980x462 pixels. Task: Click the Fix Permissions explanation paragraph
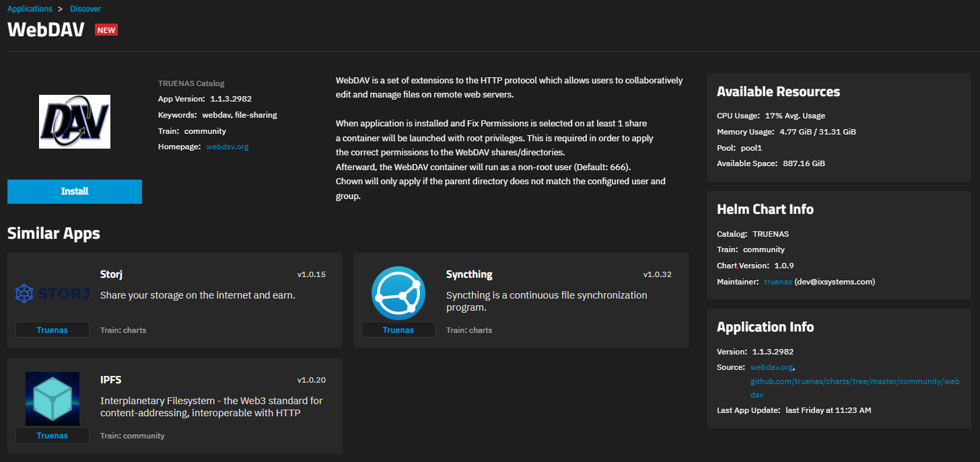(x=501, y=160)
